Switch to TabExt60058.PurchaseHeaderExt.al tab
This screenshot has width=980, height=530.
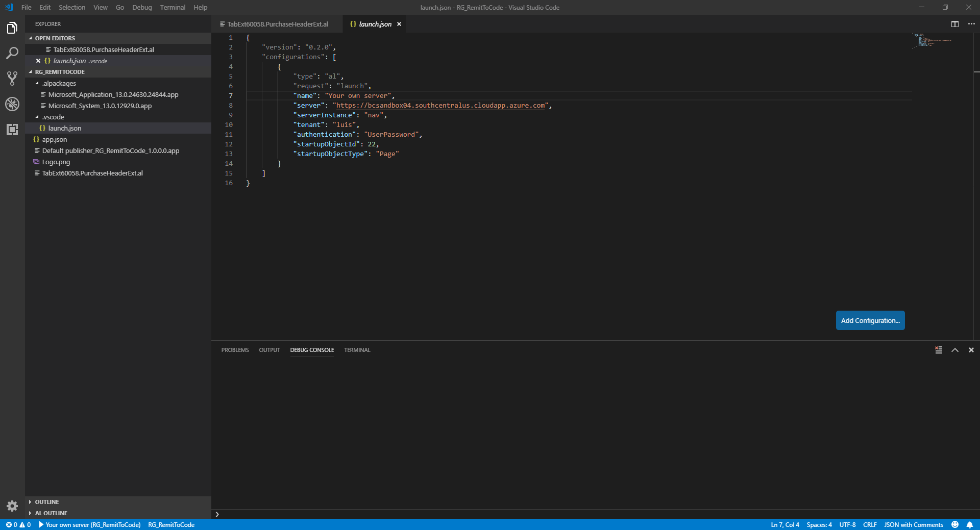tap(278, 23)
